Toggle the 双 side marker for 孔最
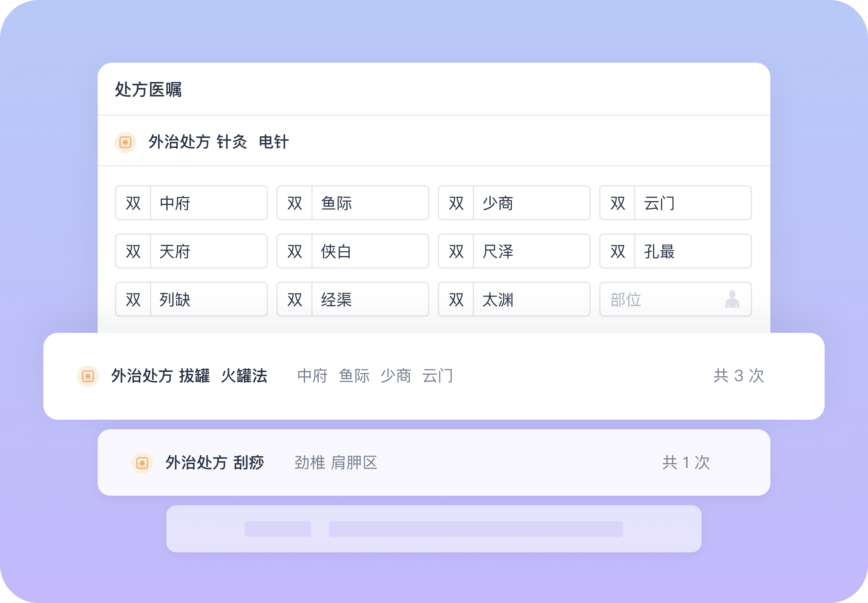The width and height of the screenshot is (868, 603). [617, 251]
